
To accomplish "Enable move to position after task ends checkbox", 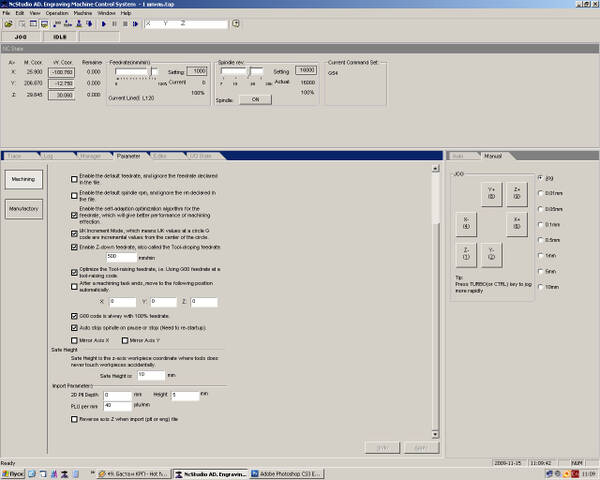I will 74,287.
